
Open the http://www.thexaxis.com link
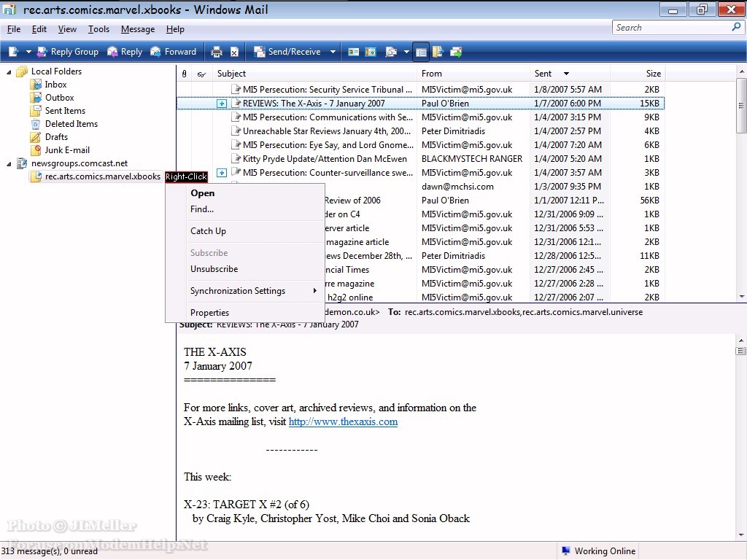(343, 422)
